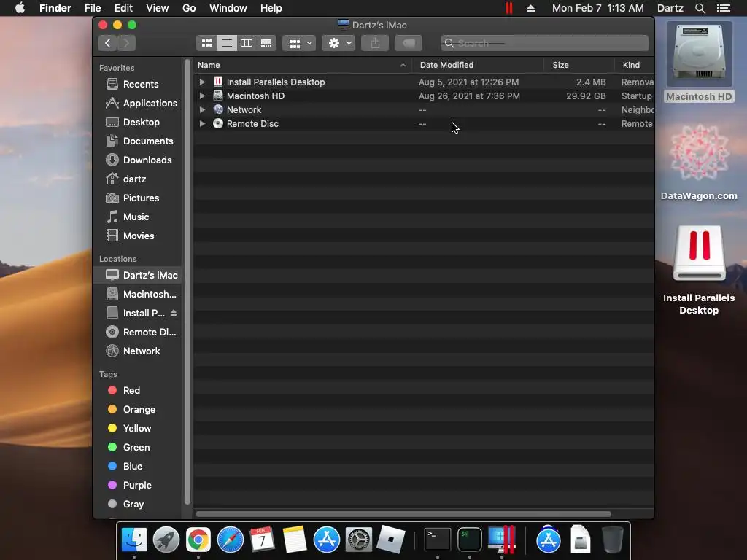Image resolution: width=747 pixels, height=560 pixels.
Task: Open Downloads in the sidebar
Action: [x=137, y=160]
